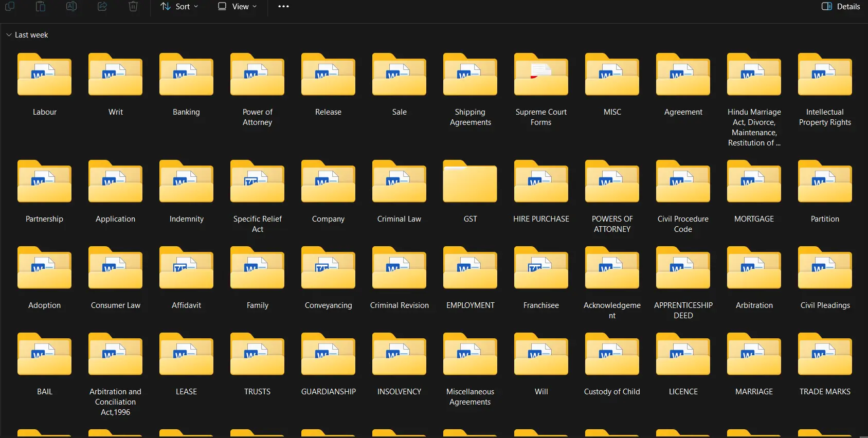868x438 pixels.
Task: Open the See more (three dots) menu
Action: pyautogui.click(x=283, y=6)
